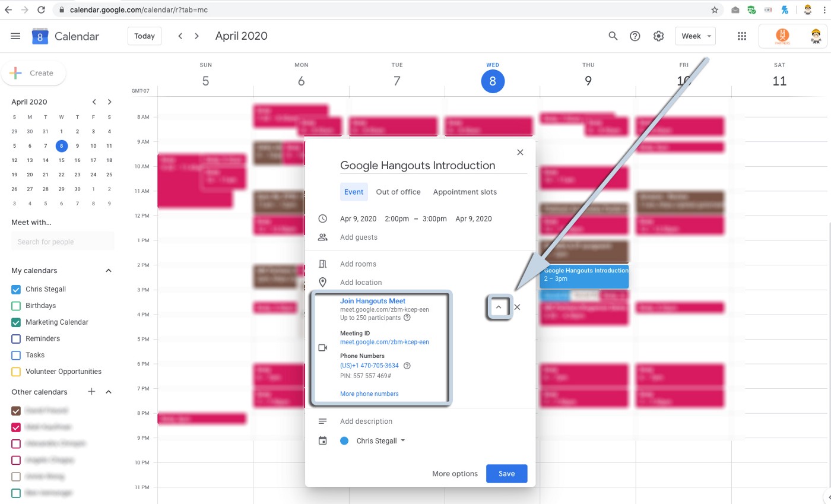Toggle Reminders calendar checkbox

[16, 339]
